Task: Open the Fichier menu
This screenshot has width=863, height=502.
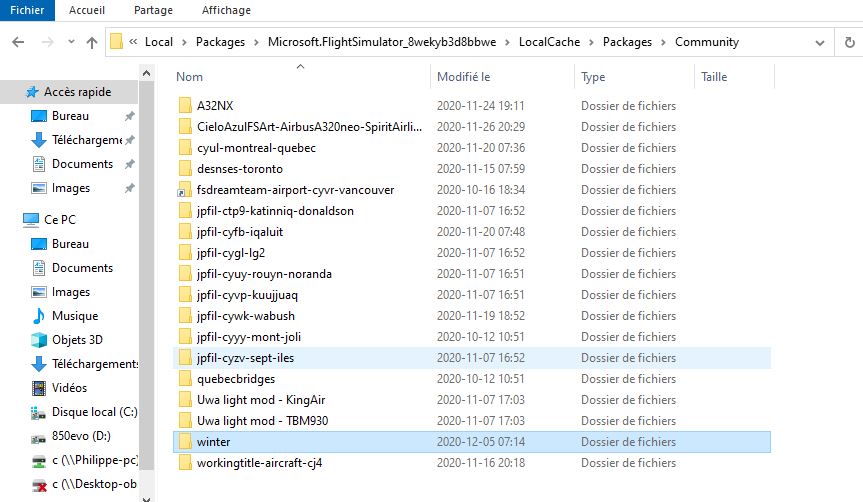Action: click(x=27, y=10)
